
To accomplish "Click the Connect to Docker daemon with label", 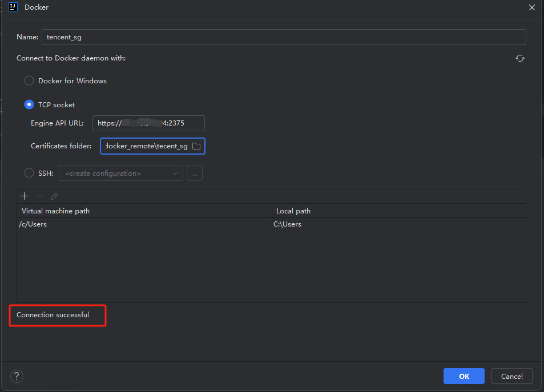I will tap(71, 58).
